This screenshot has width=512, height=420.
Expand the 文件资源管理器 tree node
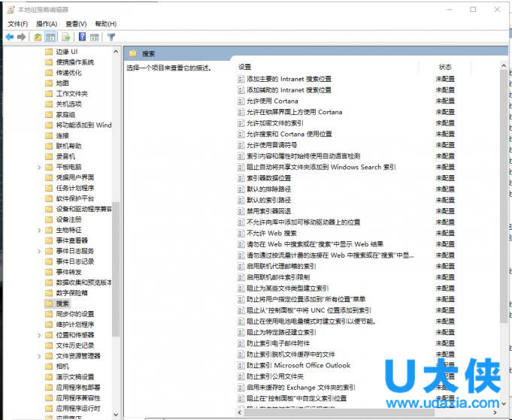coord(39,355)
